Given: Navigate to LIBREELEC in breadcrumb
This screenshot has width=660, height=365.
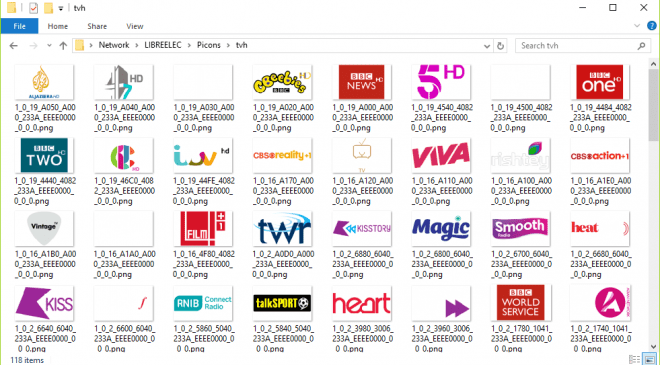Looking at the screenshot, I should (x=163, y=45).
